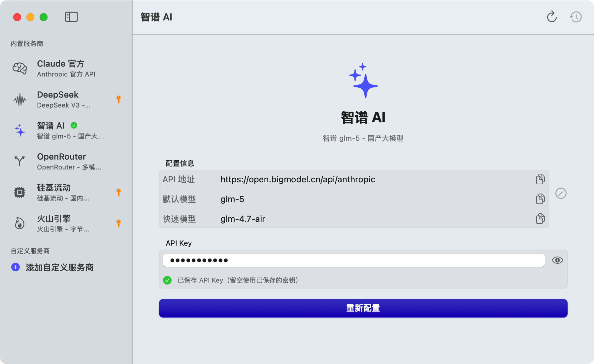594x364 pixels.
Task: Select 智谱 AI entry in sidebar
Action: 66,130
